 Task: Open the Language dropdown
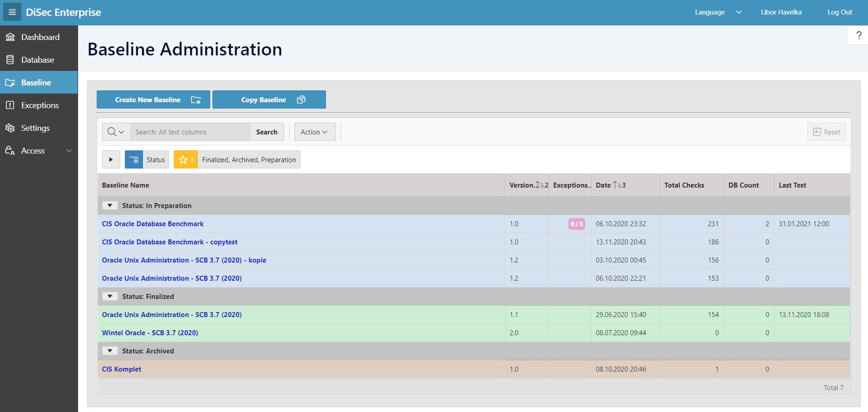pos(718,12)
